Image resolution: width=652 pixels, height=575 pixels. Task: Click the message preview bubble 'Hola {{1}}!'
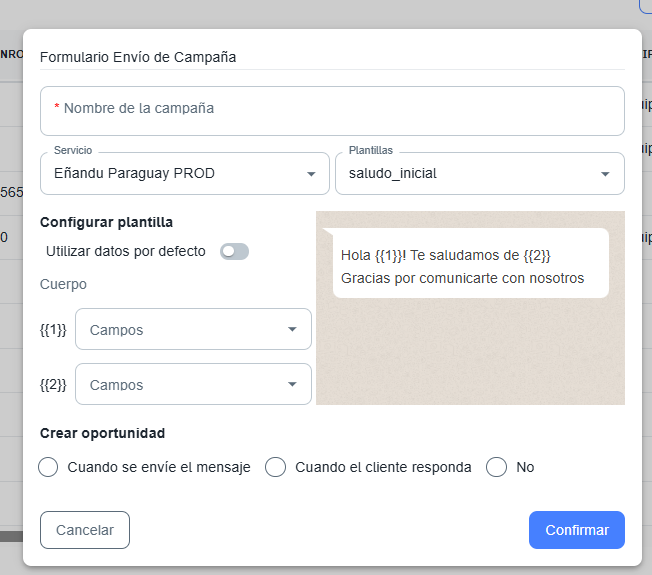click(x=470, y=264)
